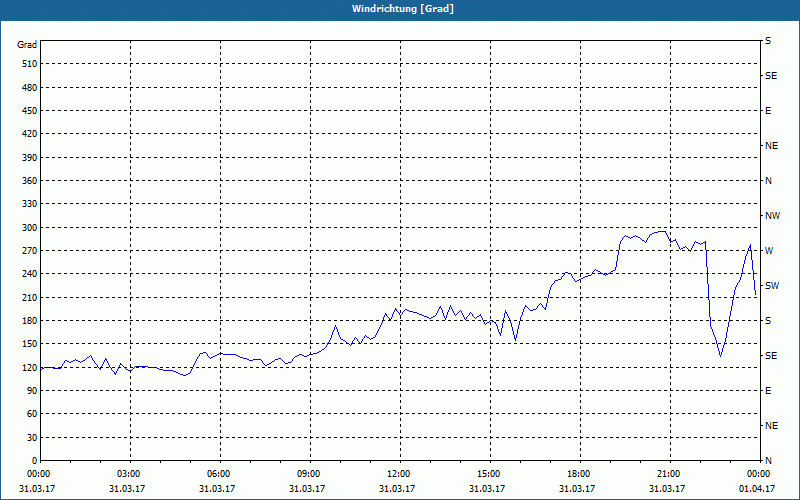800x500 pixels.
Task: Click the 390 degree axis label
Action: (30, 157)
